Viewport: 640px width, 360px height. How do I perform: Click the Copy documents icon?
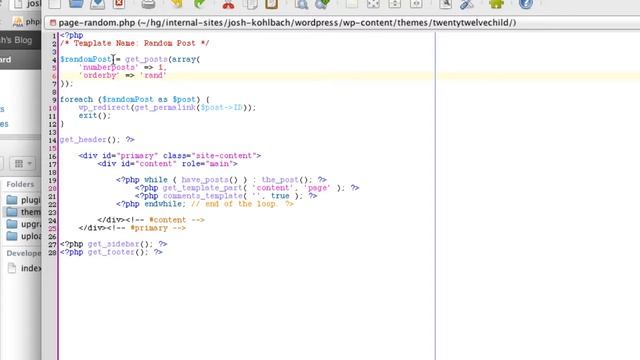[x=250, y=4]
